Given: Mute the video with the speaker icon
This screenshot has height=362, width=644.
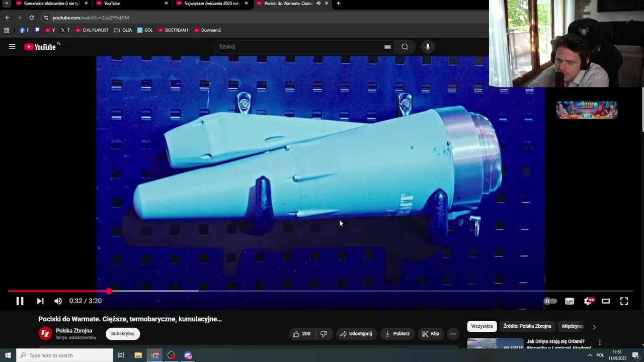Looking at the screenshot, I should coord(58,301).
